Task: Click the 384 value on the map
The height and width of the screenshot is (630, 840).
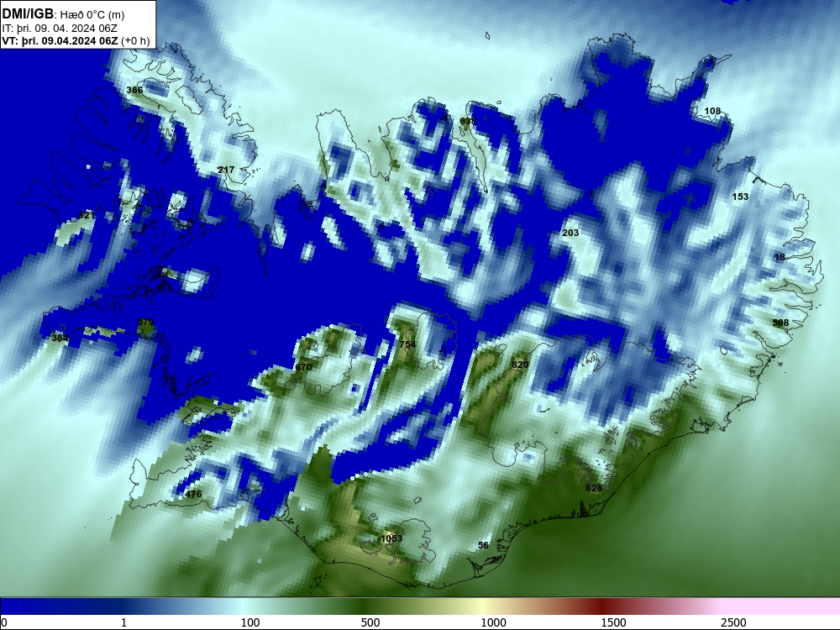Action: [x=60, y=338]
